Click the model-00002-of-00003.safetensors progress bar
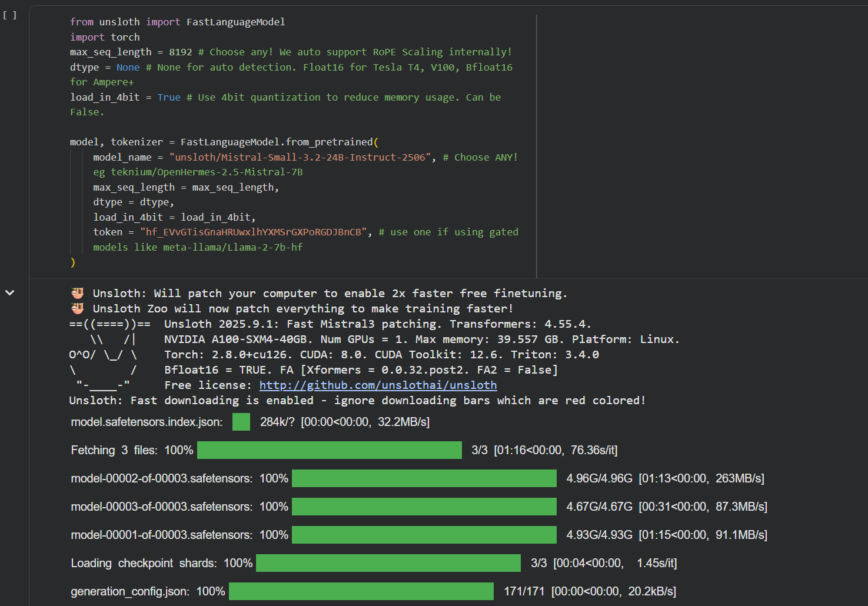This screenshot has width=868, height=606. [424, 478]
